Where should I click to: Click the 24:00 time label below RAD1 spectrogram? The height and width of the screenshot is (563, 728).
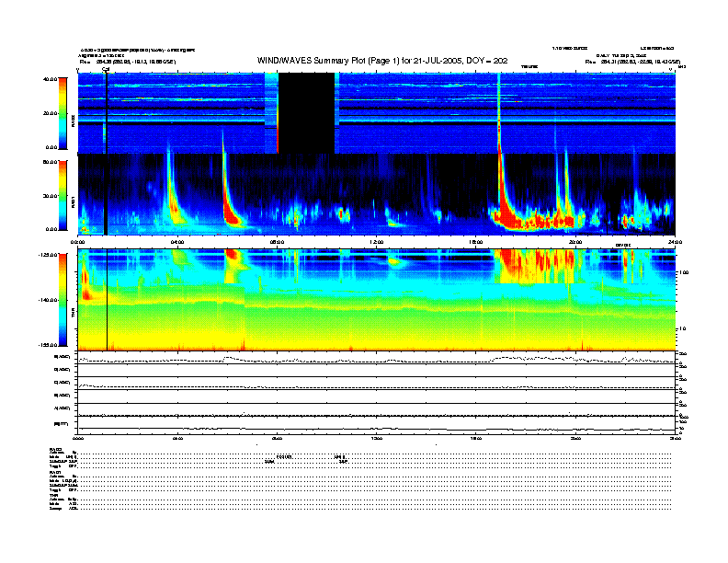675,242
